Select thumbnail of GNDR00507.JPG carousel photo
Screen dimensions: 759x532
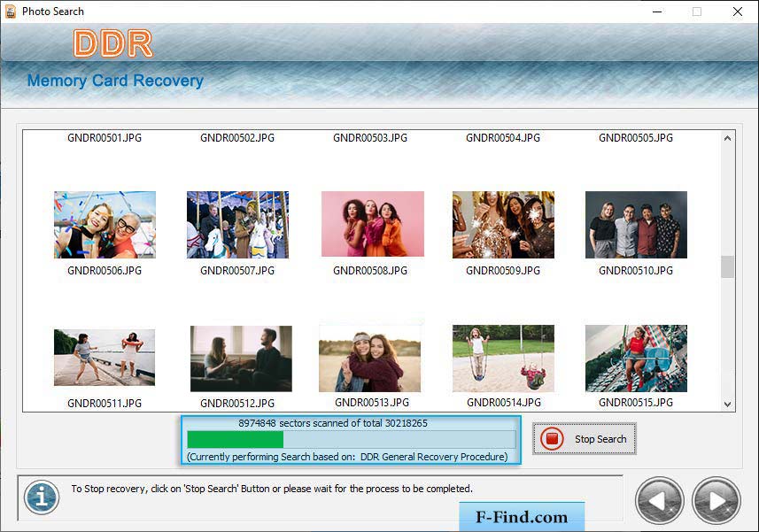click(x=237, y=225)
